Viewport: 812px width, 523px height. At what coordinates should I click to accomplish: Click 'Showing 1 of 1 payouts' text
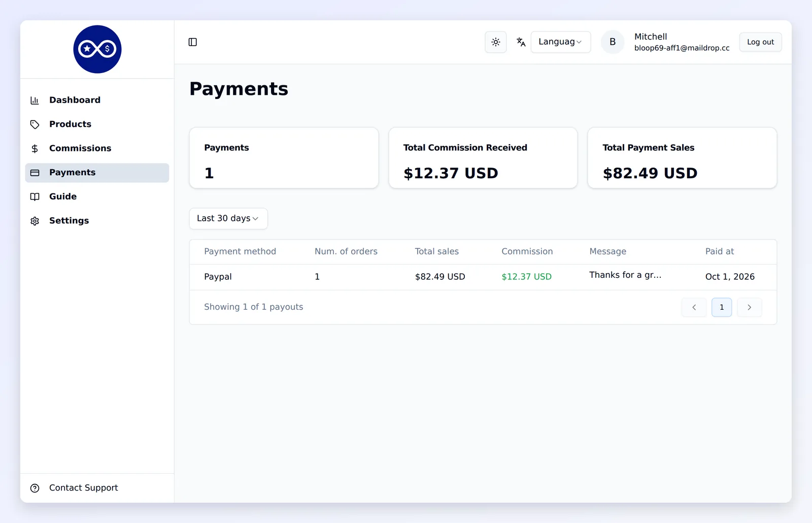(254, 307)
